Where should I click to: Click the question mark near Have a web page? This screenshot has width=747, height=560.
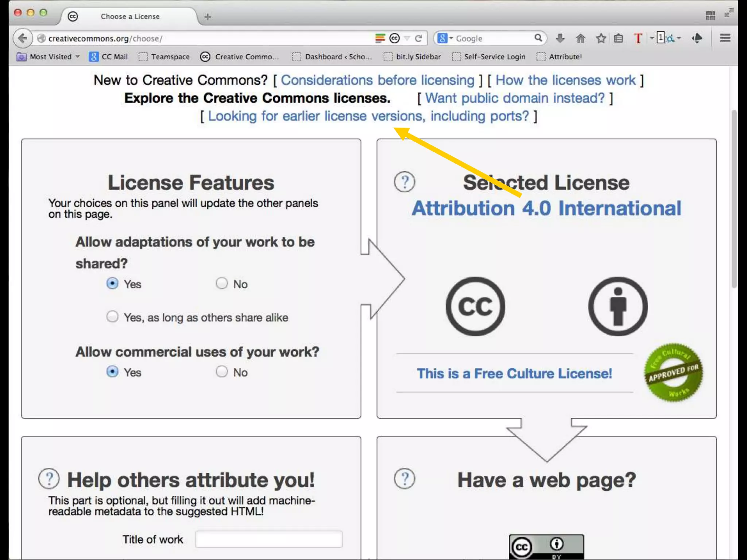click(x=405, y=479)
